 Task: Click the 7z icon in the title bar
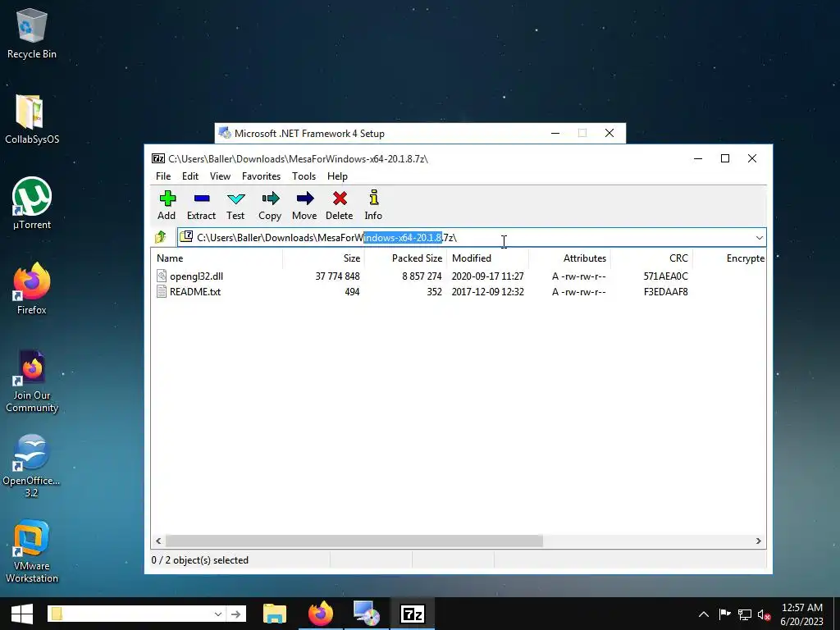(158, 158)
